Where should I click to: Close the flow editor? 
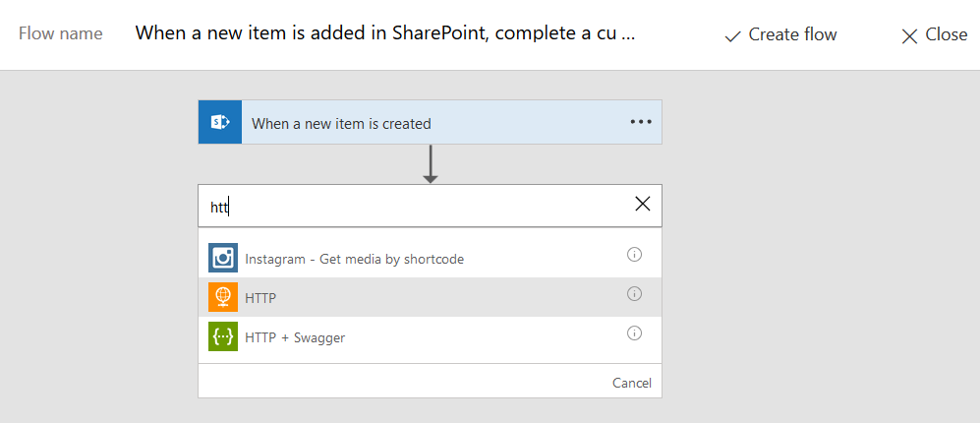click(x=934, y=35)
